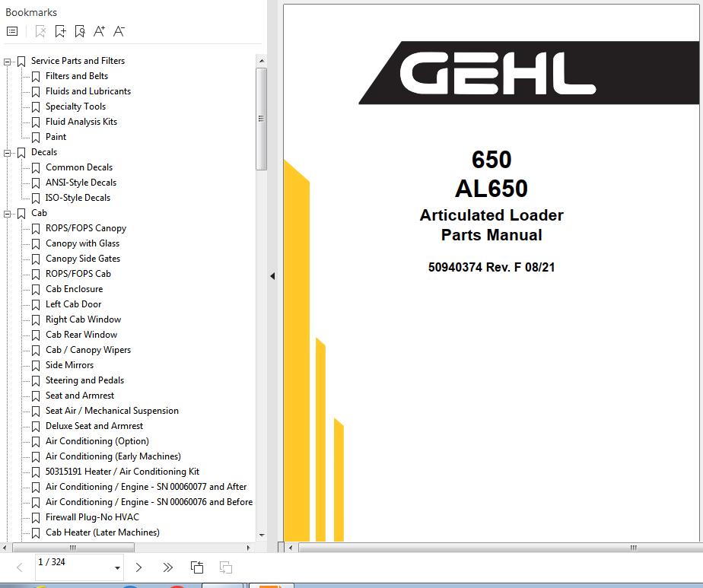The width and height of the screenshot is (703, 588).
Task: Go to the Fluid Analysis Kits bookmark
Action: pyautogui.click(x=81, y=122)
